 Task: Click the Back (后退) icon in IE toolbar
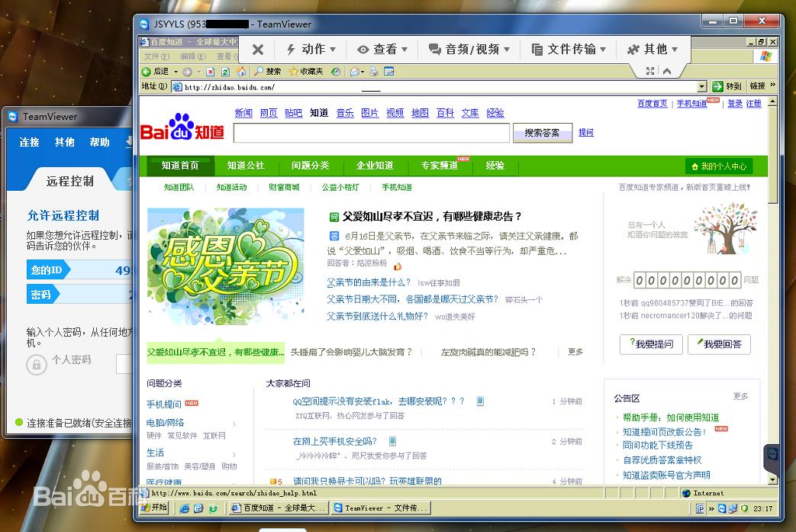pyautogui.click(x=145, y=70)
